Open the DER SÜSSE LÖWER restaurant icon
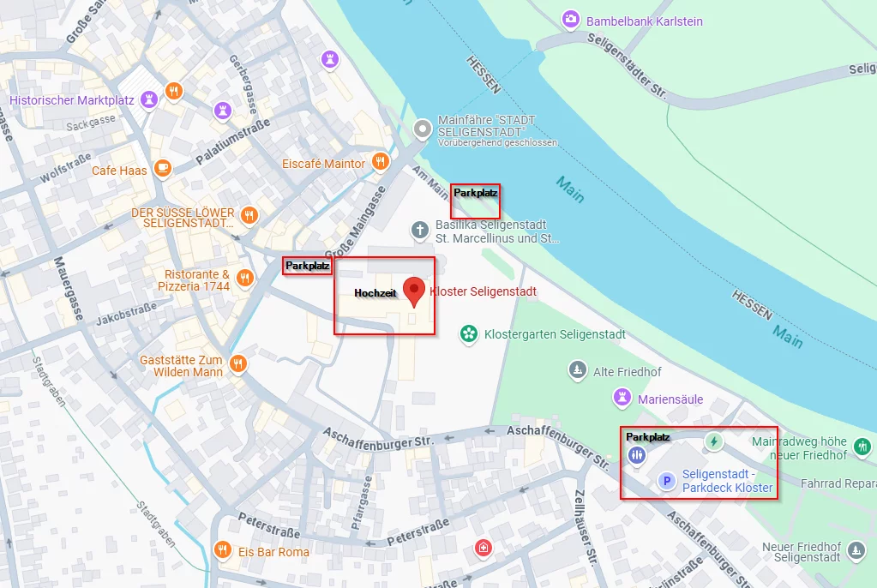 249,215
